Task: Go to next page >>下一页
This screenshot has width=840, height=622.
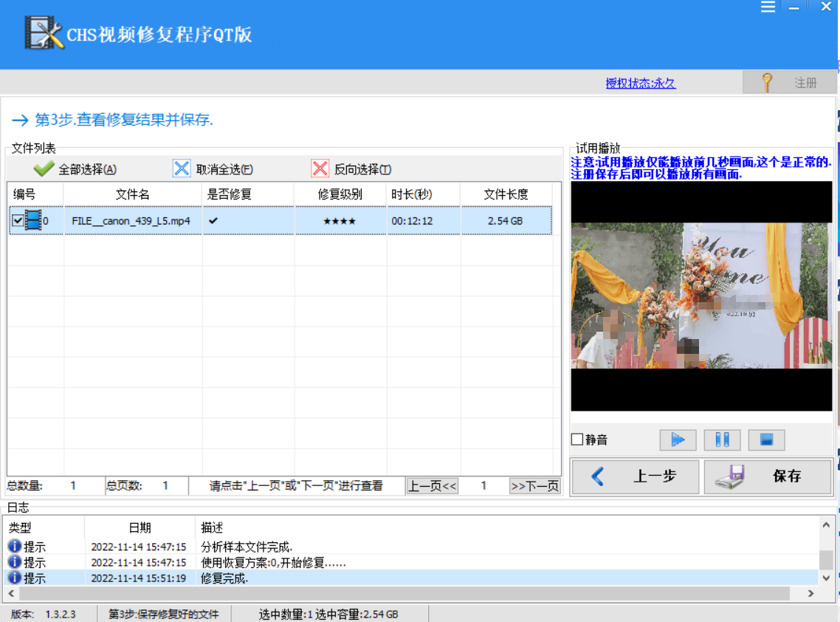Action: click(534, 486)
